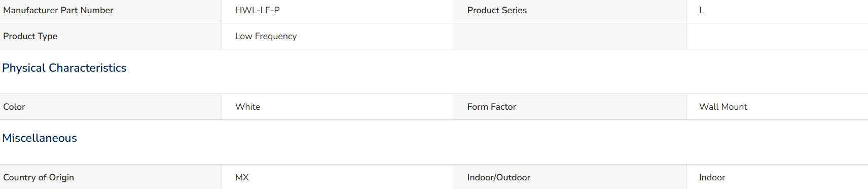The height and width of the screenshot is (189, 868).
Task: Click the Product Type label
Action: point(30,36)
